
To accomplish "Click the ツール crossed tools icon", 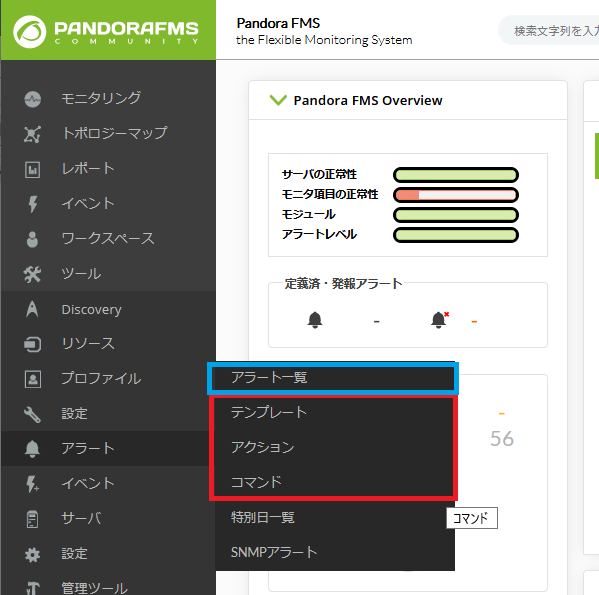I will [32, 274].
